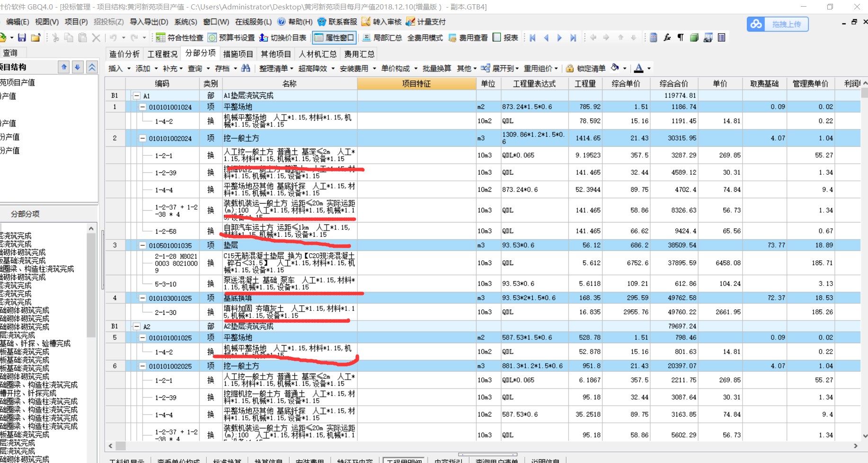Open the 整理清单 dropdown
The width and height of the screenshot is (868, 463).
276,68
